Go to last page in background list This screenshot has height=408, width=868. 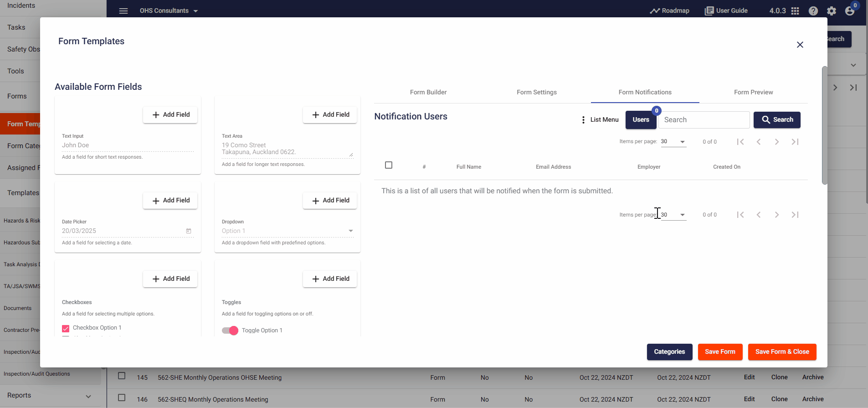[x=853, y=88]
